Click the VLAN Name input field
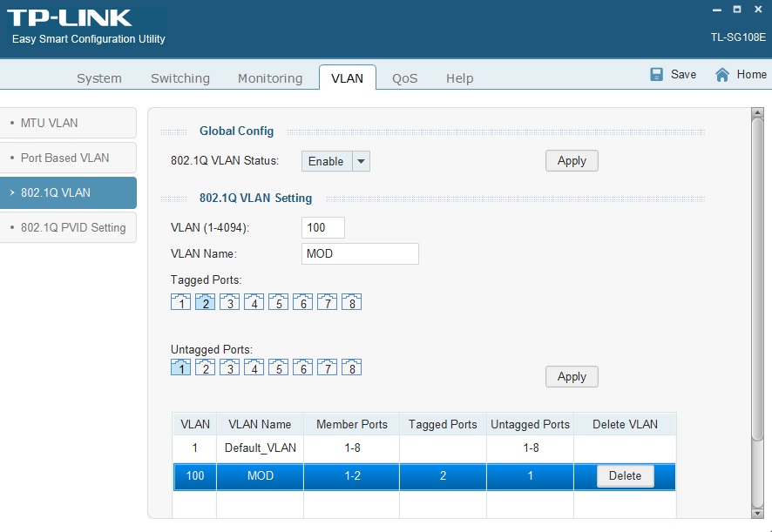The image size is (772, 532). click(x=360, y=253)
